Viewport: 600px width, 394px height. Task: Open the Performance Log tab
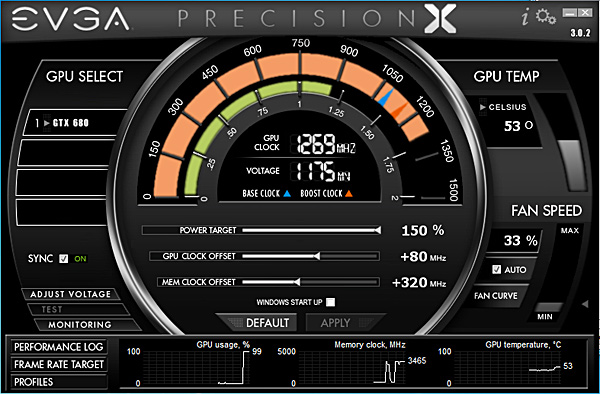point(59,347)
